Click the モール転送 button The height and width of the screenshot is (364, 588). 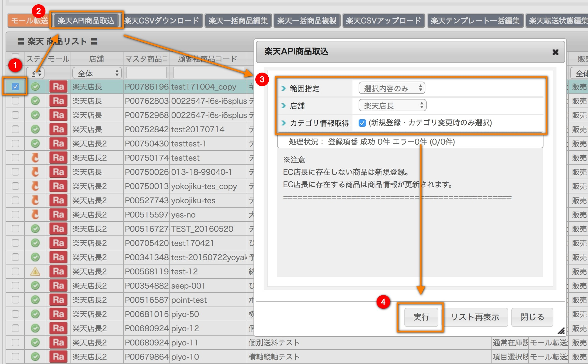click(x=29, y=21)
